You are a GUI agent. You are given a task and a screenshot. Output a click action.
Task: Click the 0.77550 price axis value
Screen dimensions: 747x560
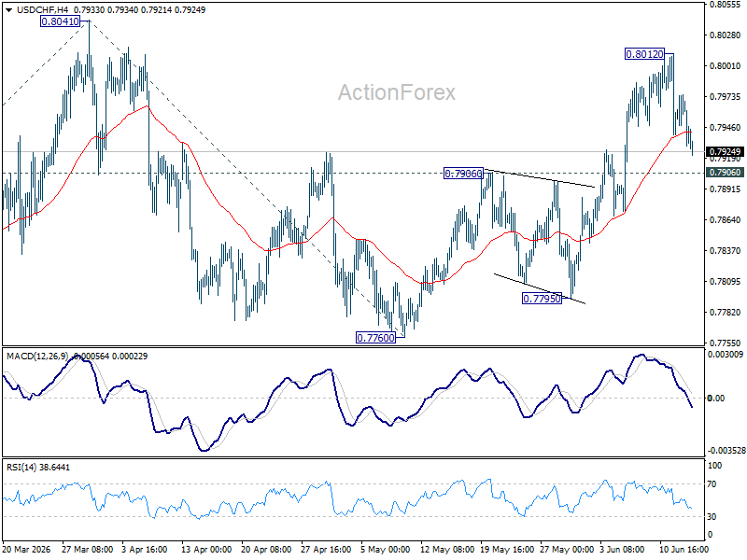[725, 343]
